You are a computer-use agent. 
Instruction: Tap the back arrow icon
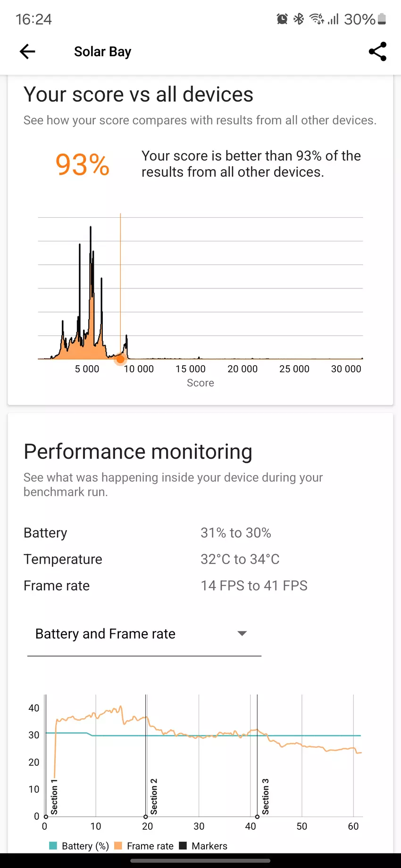27,51
